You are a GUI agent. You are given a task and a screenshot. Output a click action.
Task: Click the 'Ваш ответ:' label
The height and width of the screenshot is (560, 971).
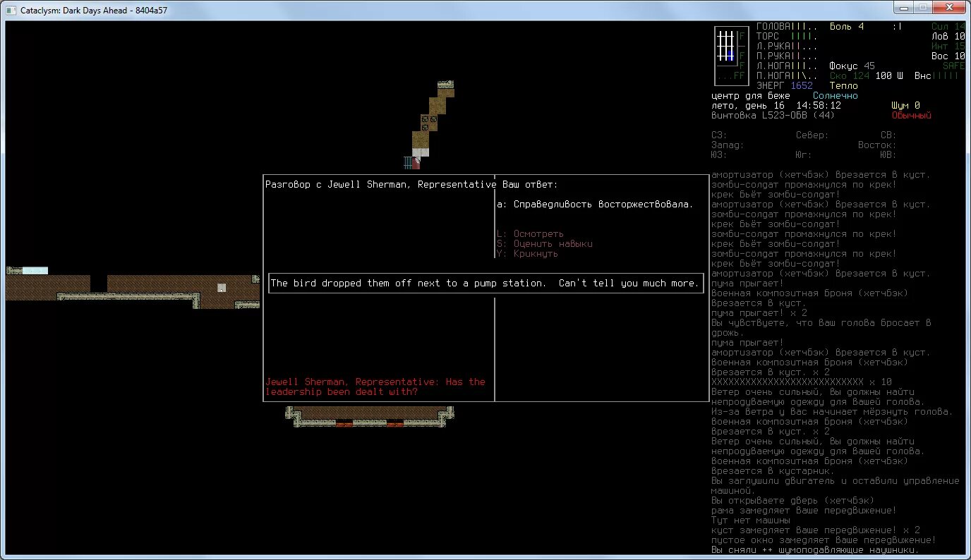(x=530, y=185)
